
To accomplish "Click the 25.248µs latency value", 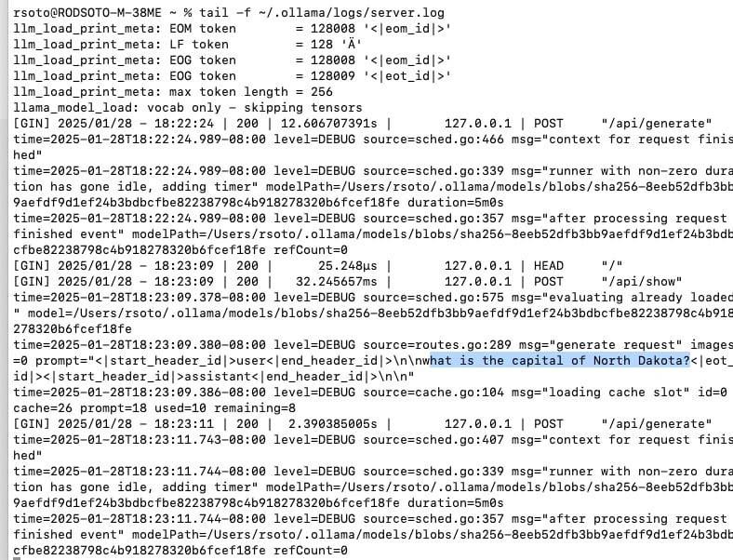I will (x=347, y=266).
